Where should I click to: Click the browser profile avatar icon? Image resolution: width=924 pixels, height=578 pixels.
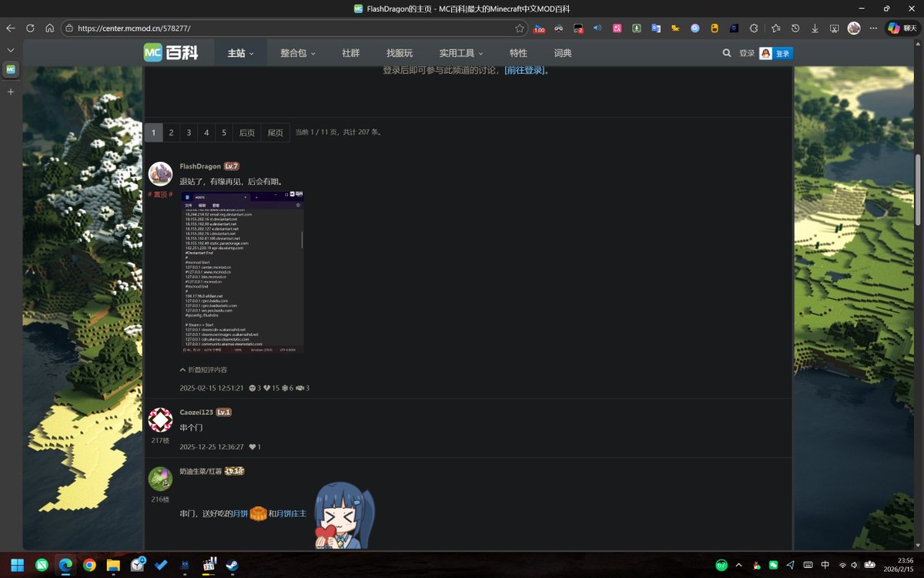click(x=853, y=26)
